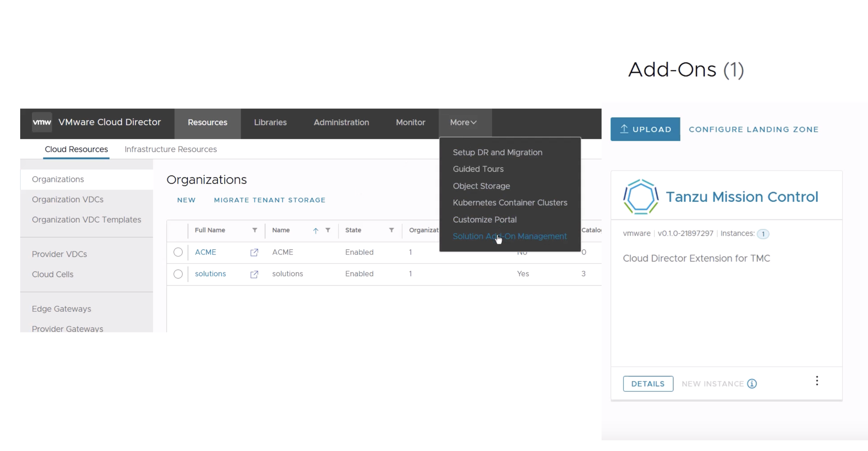
Task: Select the ACME row radio button
Action: (x=178, y=252)
